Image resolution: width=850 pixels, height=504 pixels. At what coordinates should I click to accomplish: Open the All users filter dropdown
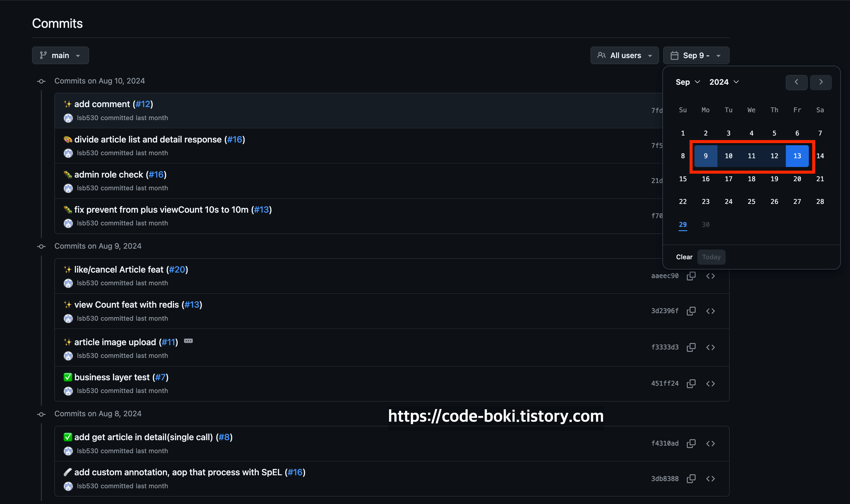[624, 55]
